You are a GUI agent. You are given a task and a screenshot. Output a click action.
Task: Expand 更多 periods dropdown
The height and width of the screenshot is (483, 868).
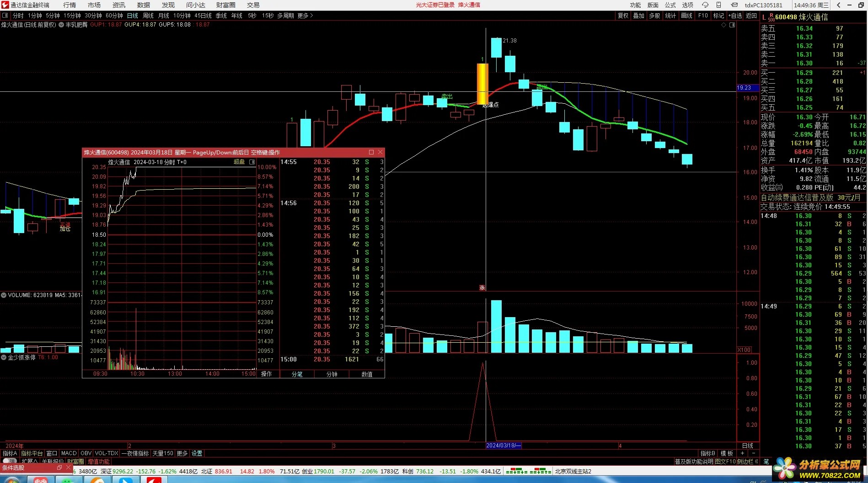(305, 16)
